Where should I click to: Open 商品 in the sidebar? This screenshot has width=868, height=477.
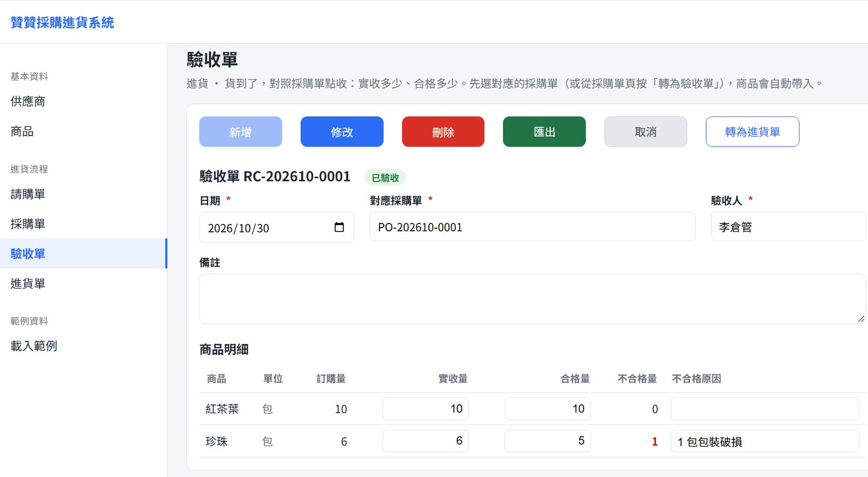point(84,131)
